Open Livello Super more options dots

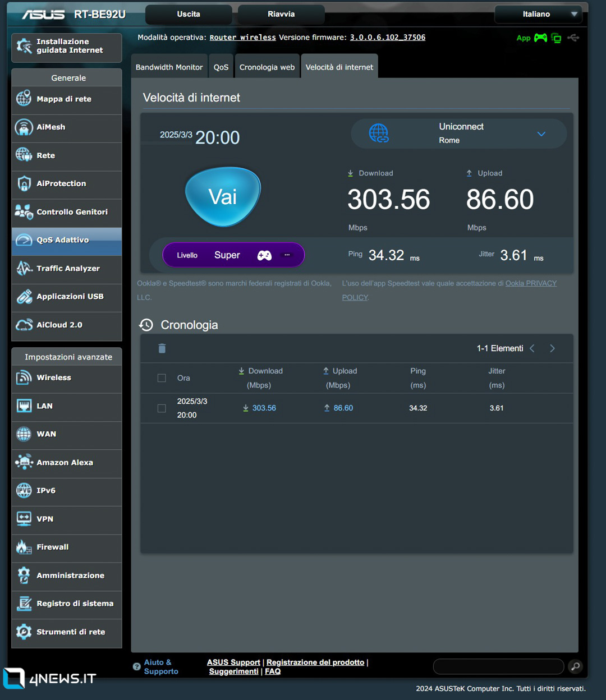287,255
